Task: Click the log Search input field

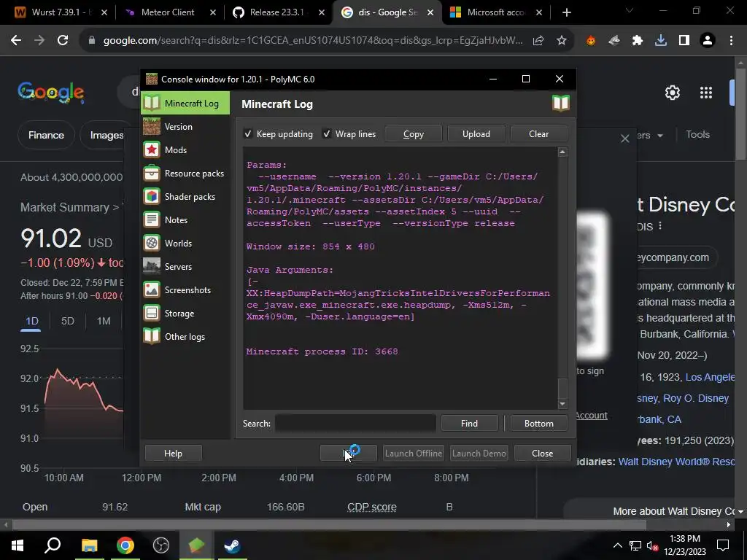Action: (x=355, y=423)
